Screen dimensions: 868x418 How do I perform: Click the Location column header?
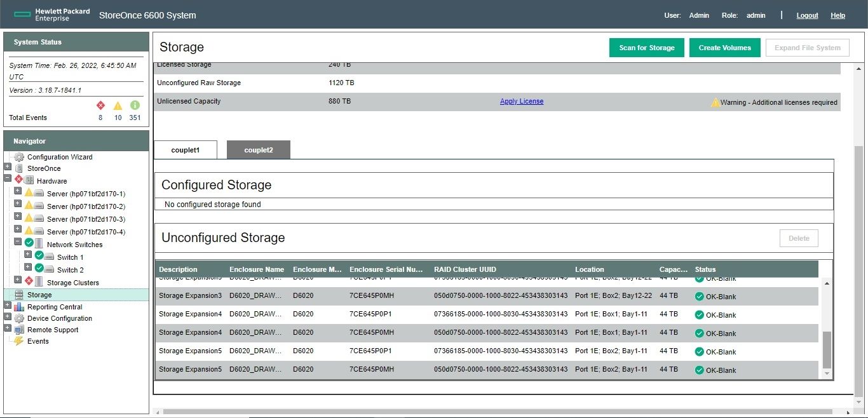coord(590,269)
